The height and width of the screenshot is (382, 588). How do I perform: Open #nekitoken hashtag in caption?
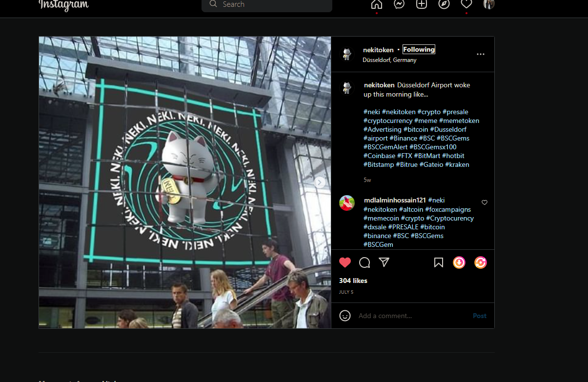(399, 112)
